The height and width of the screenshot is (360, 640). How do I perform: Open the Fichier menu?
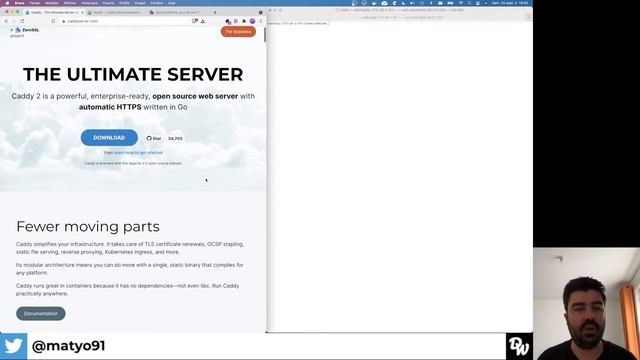coord(35,3)
